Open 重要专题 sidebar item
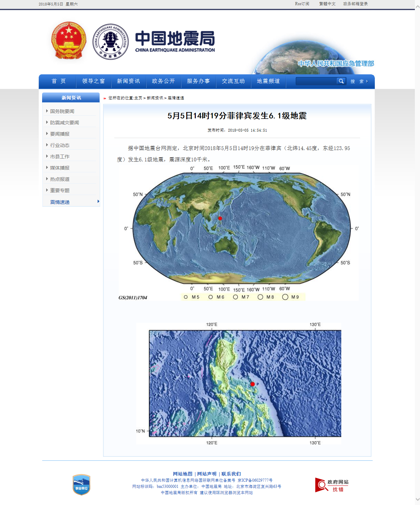Viewport: 420px width, 505px height. point(60,190)
